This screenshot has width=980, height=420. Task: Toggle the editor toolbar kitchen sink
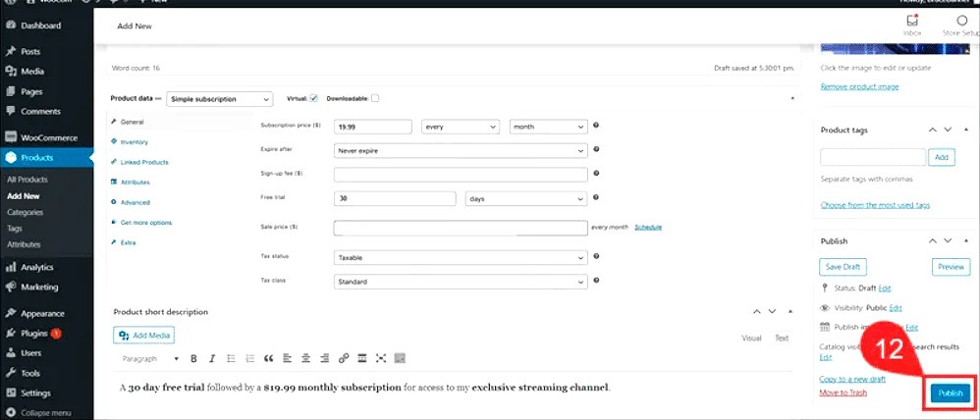coord(400,359)
